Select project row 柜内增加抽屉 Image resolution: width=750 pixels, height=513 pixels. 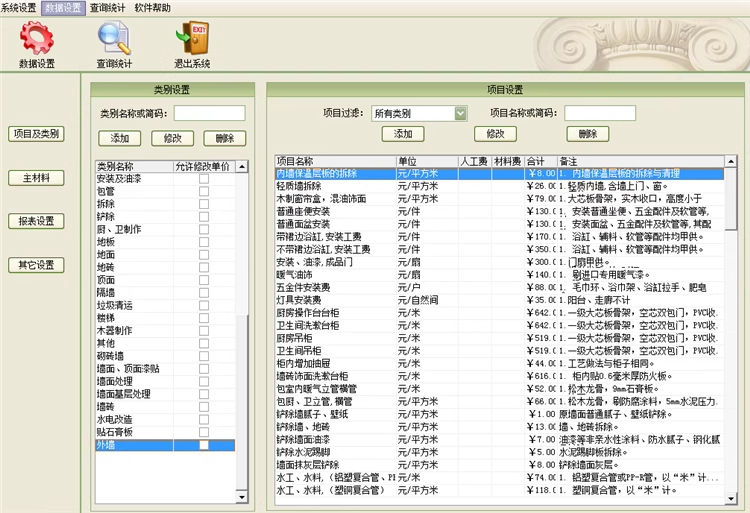point(500,363)
